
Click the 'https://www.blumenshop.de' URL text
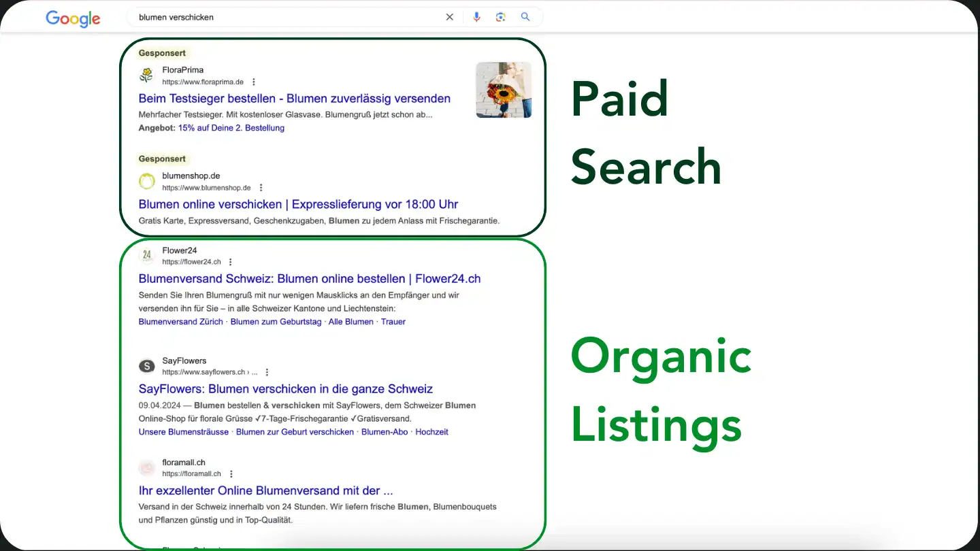[x=206, y=188]
